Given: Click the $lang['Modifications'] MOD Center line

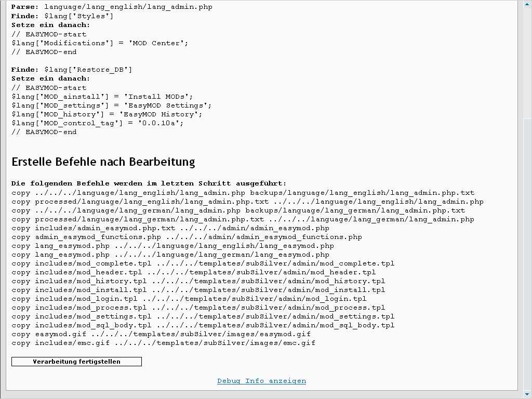Looking at the screenshot, I should click(x=100, y=43).
